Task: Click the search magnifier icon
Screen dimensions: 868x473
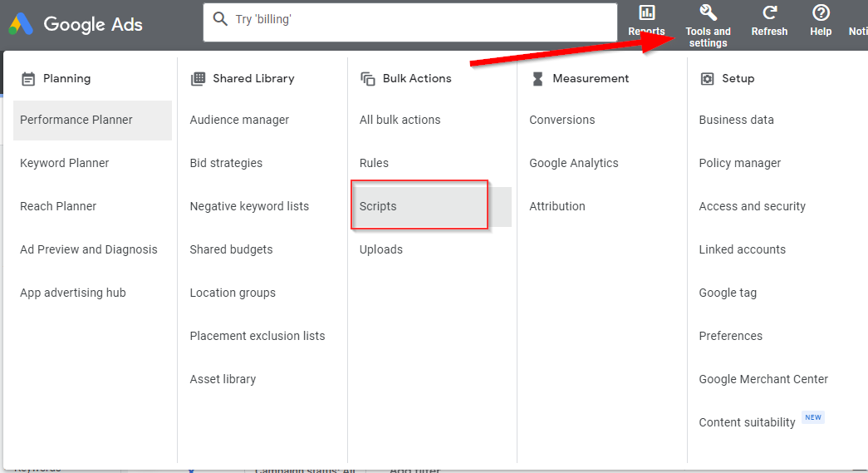Action: pos(220,19)
